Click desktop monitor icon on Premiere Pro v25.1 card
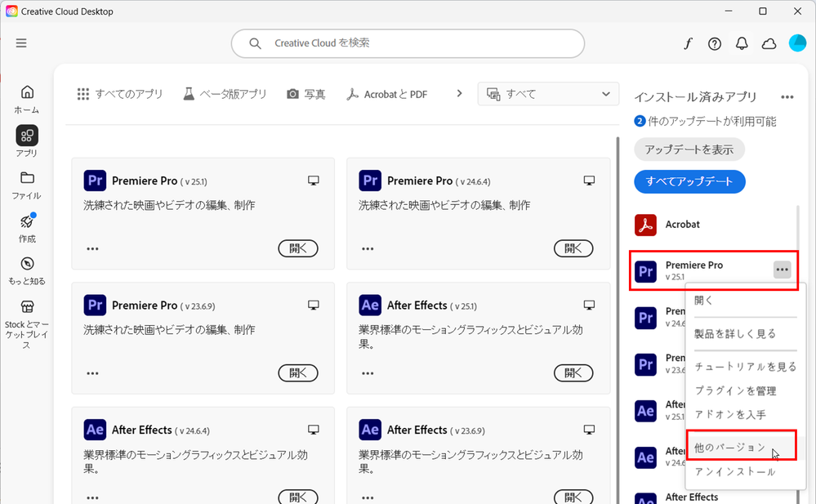Viewport: 816px width, 504px height. 314,181
